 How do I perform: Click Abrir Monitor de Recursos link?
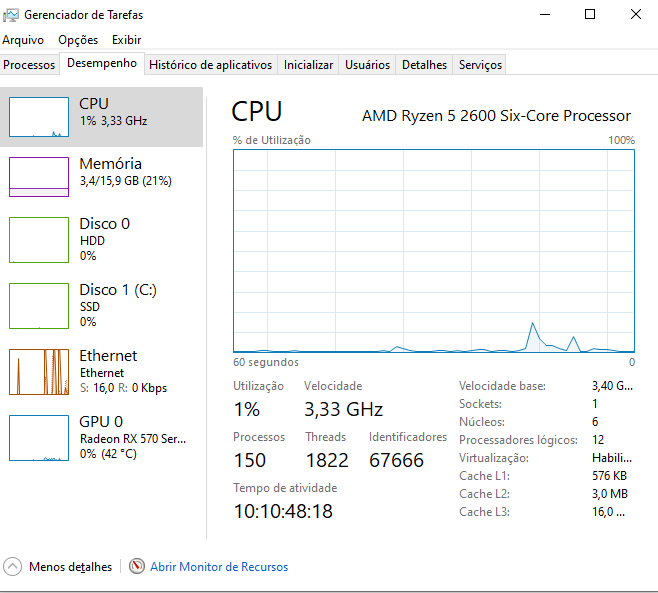pyautogui.click(x=219, y=567)
